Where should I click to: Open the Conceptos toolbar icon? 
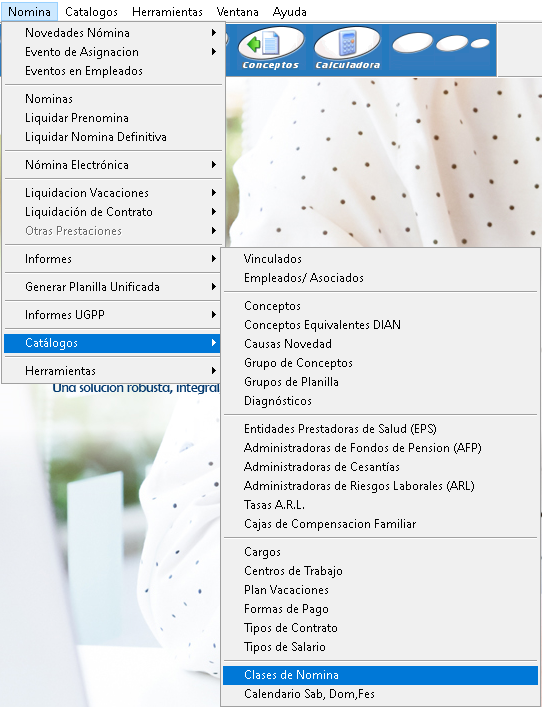[271, 49]
